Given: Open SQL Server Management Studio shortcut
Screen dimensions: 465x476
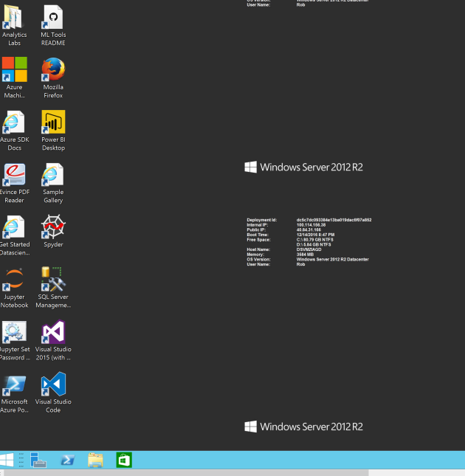Looking at the screenshot, I should (x=53, y=280).
